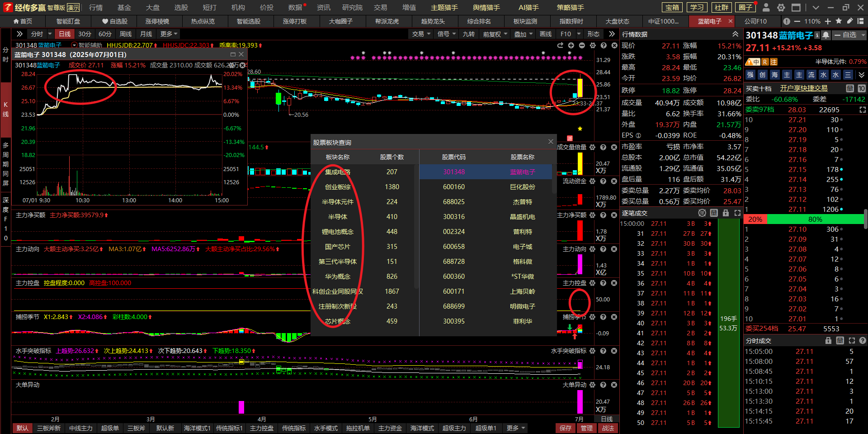Toggle 量 volume display in 逐笔成交 header
The image size is (868, 434).
714,213
